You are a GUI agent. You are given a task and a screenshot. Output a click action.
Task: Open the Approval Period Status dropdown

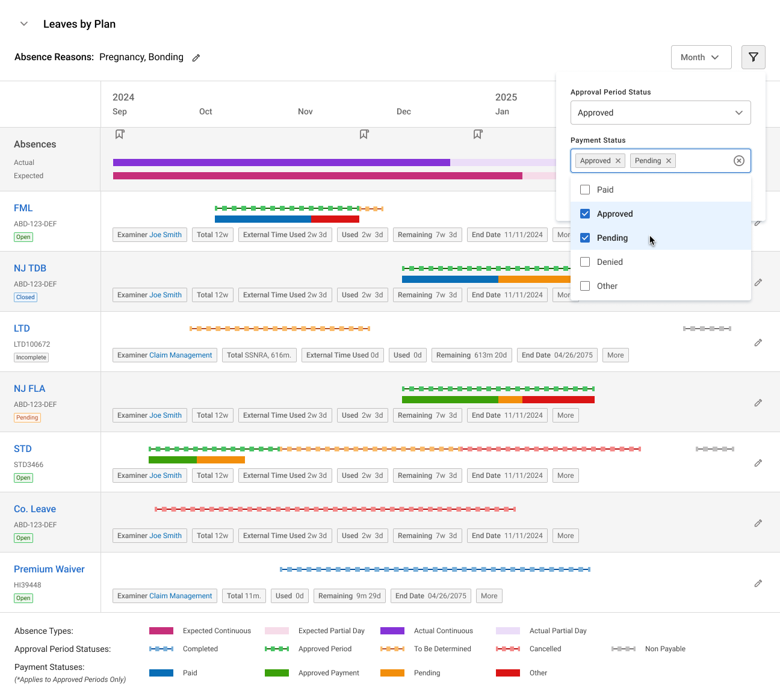pyautogui.click(x=660, y=113)
